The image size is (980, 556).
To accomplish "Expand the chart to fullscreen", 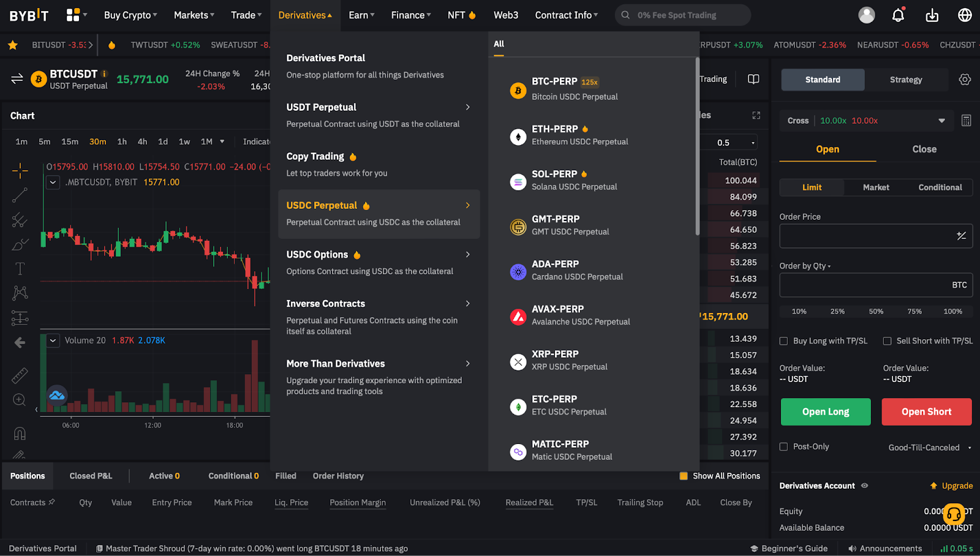I will coord(756,115).
